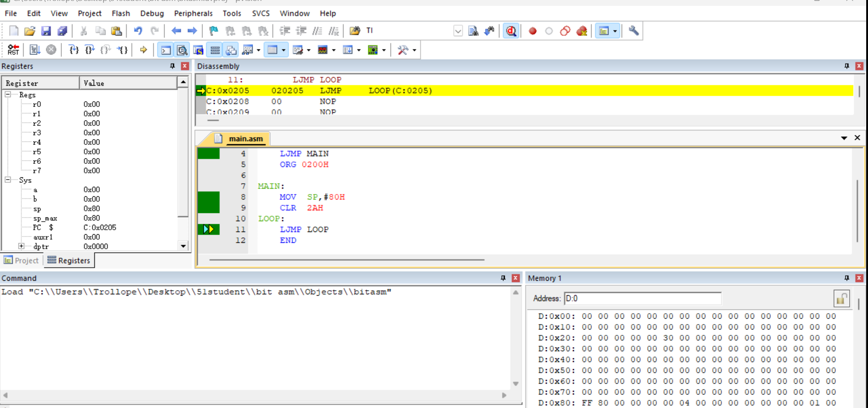Open Configuration with the wrench icon

tap(633, 31)
